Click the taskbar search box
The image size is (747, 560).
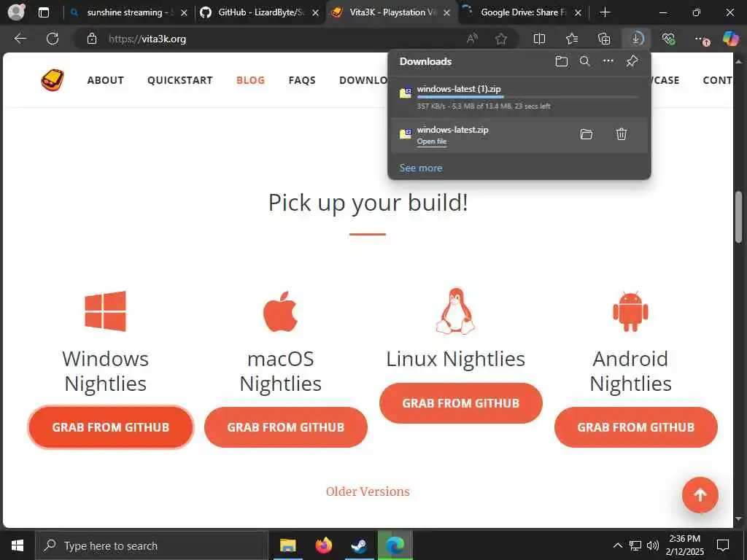click(152, 545)
